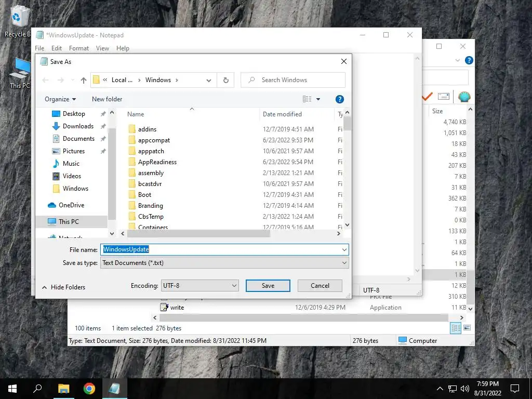Click the Save button

[268, 286]
